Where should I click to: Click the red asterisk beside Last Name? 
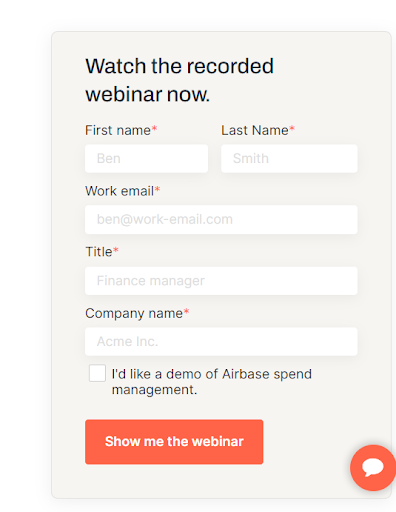click(292, 128)
